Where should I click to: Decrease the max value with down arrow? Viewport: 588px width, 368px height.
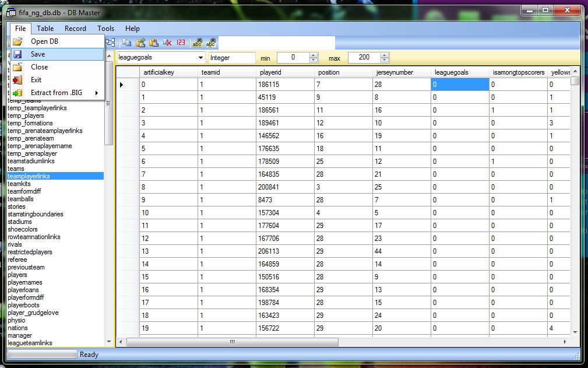[385, 60]
